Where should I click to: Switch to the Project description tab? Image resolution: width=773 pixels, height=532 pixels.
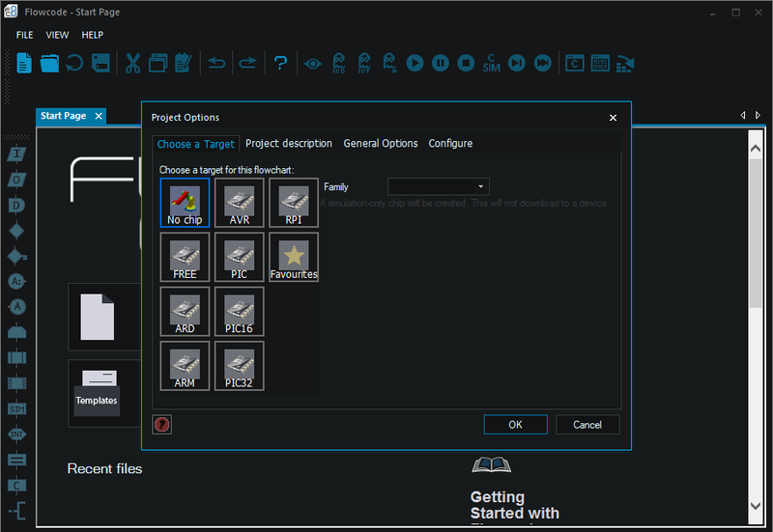tap(288, 143)
